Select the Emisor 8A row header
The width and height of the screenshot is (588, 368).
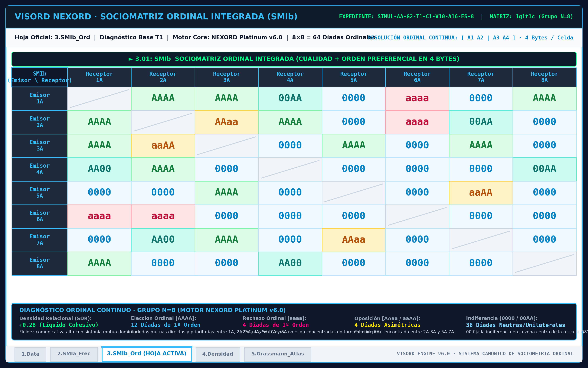pyautogui.click(x=40, y=264)
